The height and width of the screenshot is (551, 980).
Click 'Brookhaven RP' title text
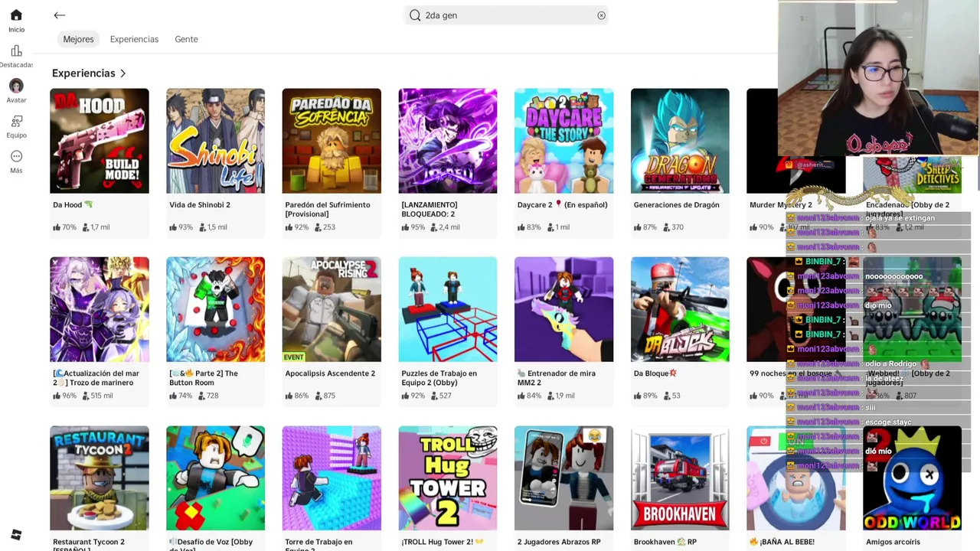(665, 542)
